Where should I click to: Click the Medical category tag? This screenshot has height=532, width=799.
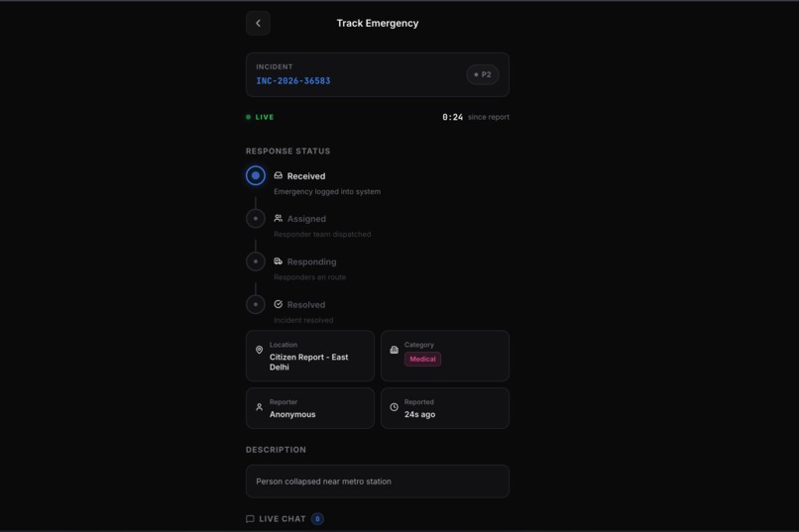[x=422, y=359]
